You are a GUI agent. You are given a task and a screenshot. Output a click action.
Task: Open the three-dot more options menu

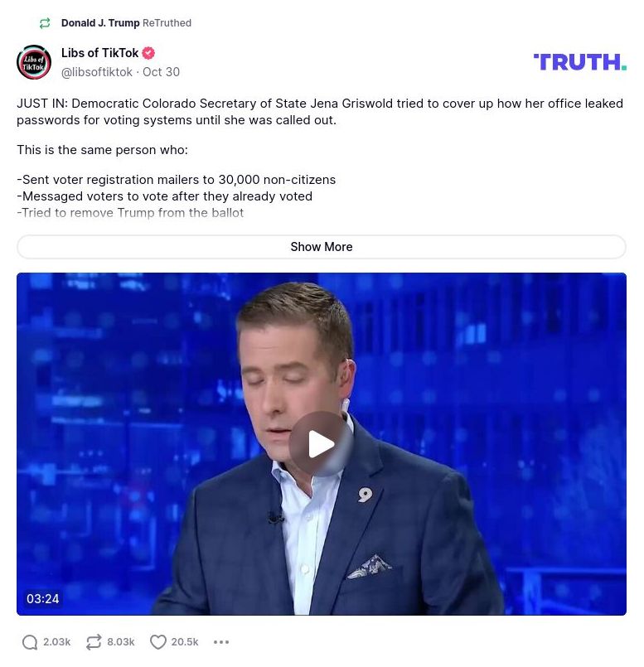pyautogui.click(x=221, y=642)
